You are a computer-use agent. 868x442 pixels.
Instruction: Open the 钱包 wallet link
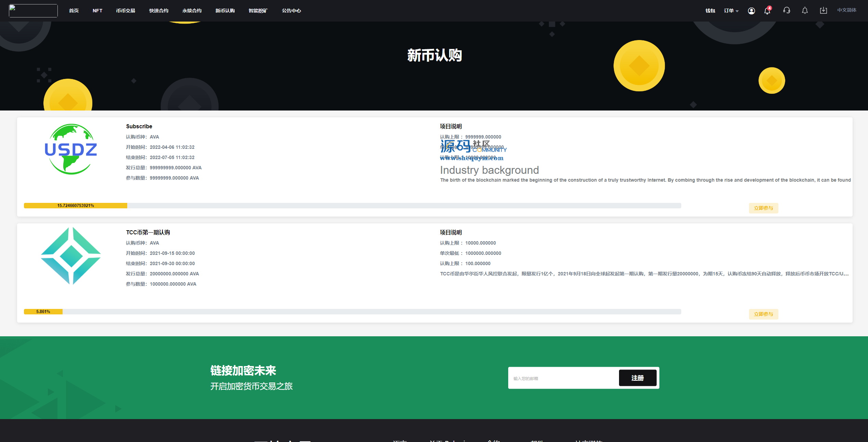710,11
